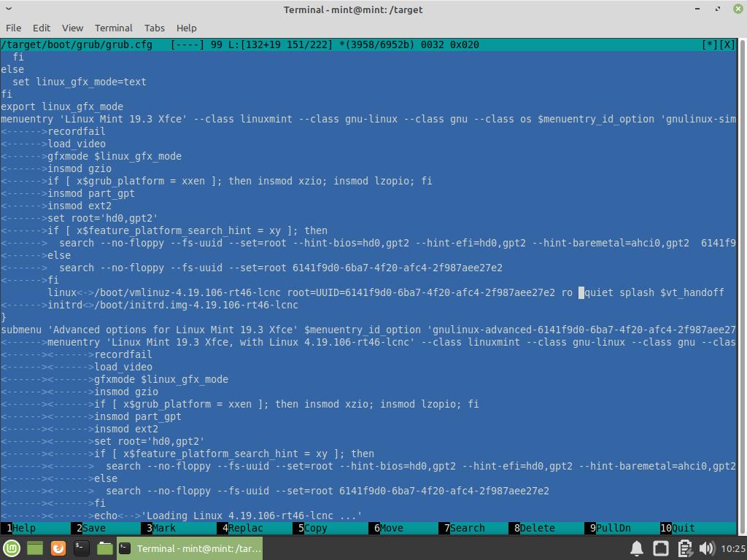Click the [X] close marker in editor
This screenshot has height=560, width=747.
(727, 44)
